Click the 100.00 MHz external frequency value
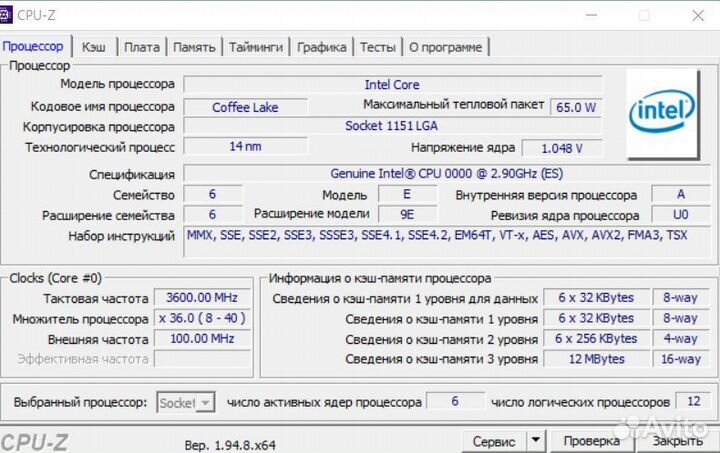The height and width of the screenshot is (453, 720). (x=202, y=339)
